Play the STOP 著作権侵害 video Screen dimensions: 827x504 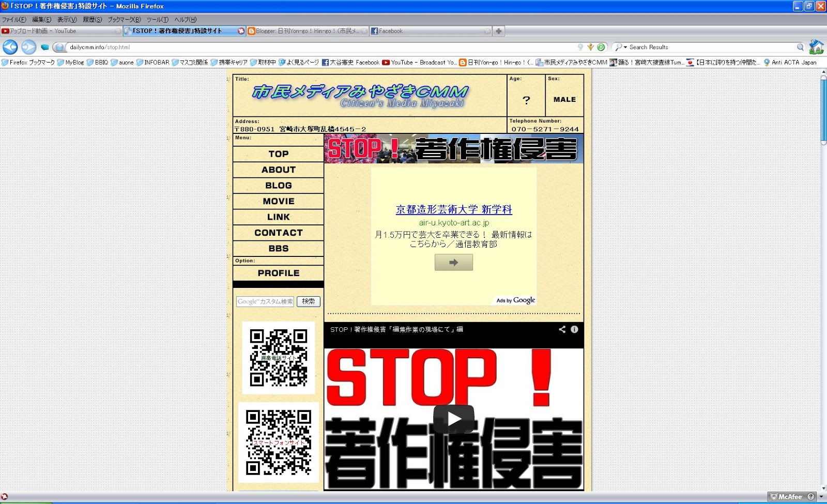(453, 419)
